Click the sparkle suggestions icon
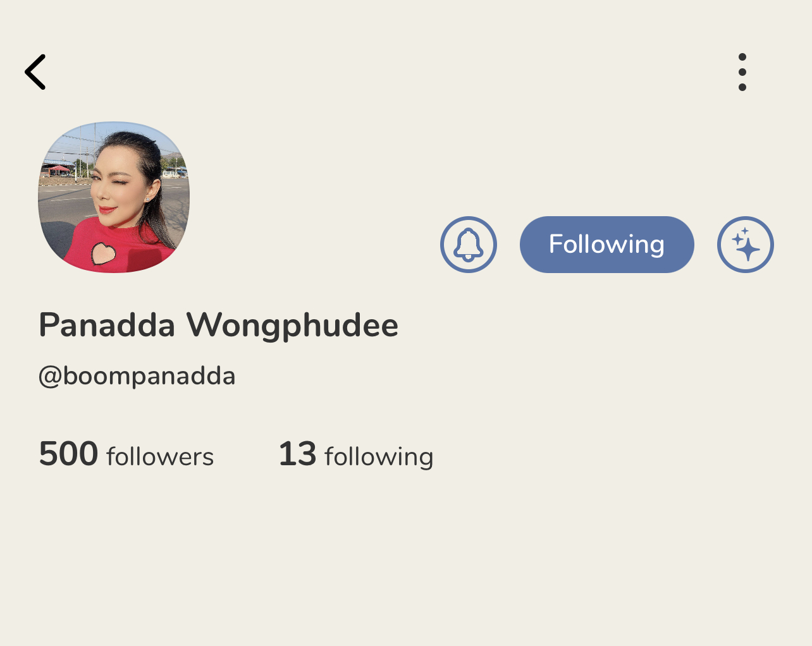This screenshot has width=812, height=646. (745, 245)
